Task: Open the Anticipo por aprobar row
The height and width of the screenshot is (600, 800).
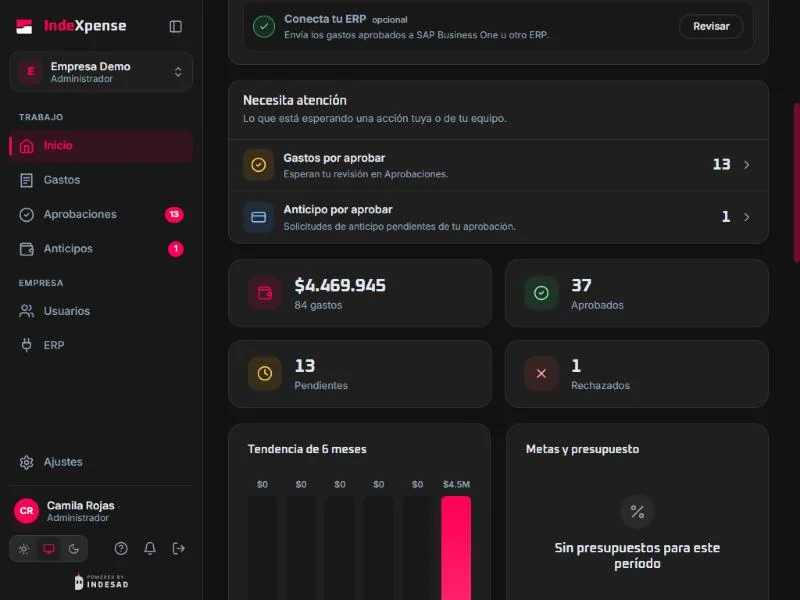Action: tap(498, 217)
